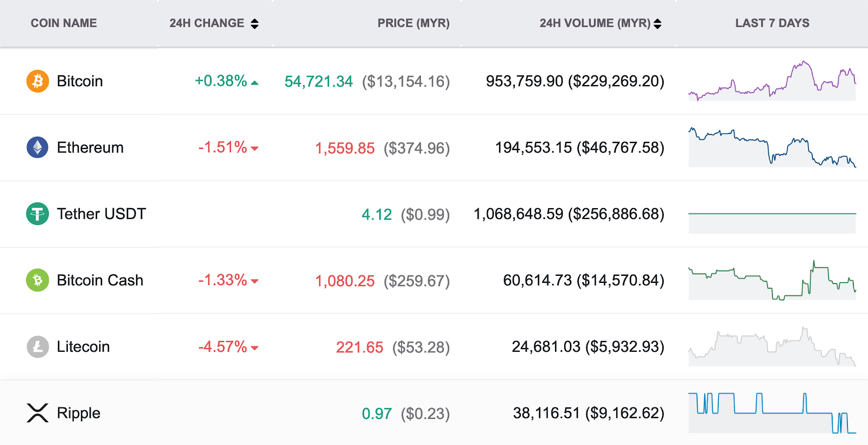Screen dimensions: 868x445
Task: Click Bitcoin USD price ($13,154.16)
Action: point(406,81)
